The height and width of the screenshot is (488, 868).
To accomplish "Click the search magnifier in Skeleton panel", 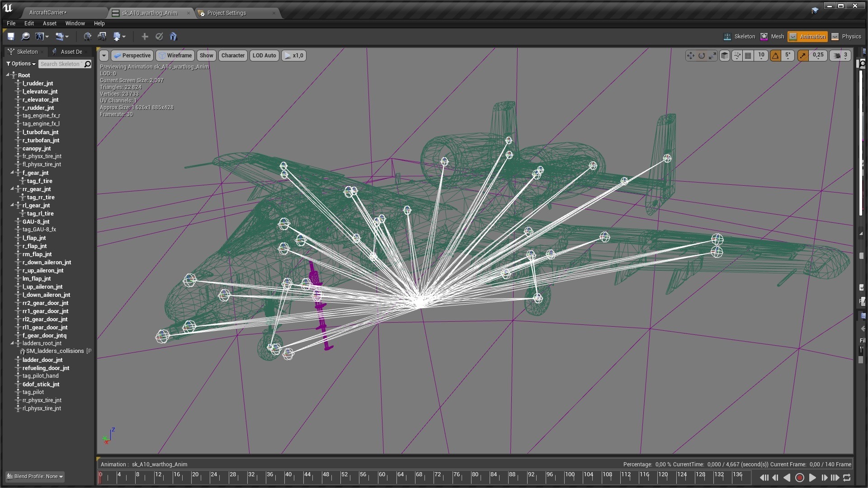I will pyautogui.click(x=88, y=64).
